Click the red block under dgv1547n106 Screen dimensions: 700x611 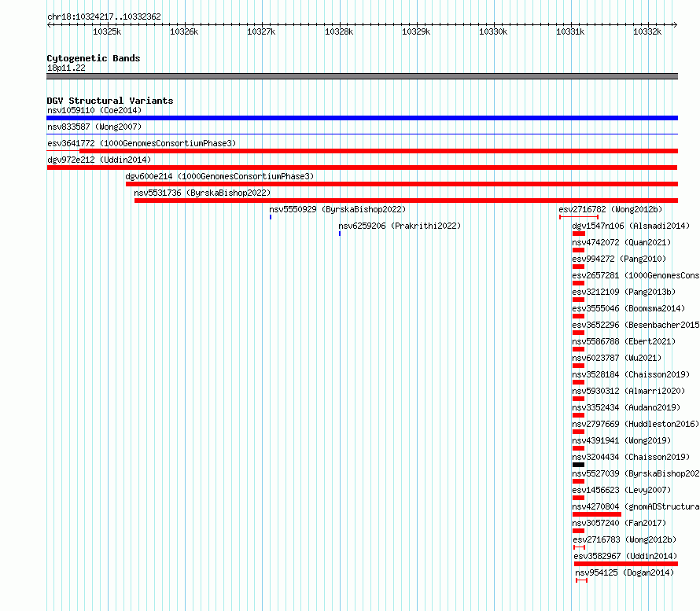tap(579, 234)
